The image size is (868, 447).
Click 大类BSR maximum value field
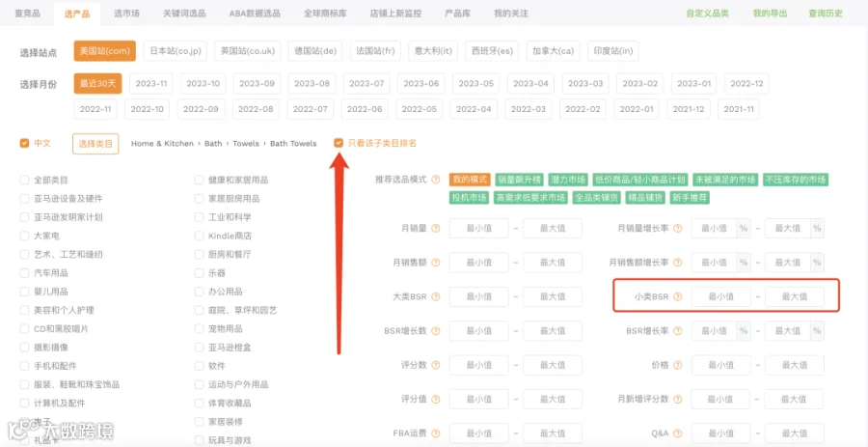553,297
